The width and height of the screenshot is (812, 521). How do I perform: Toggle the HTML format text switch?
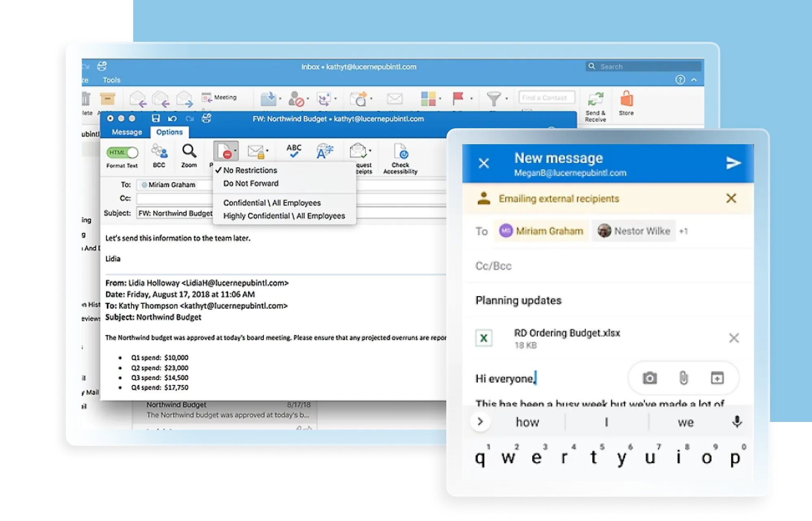point(122,153)
